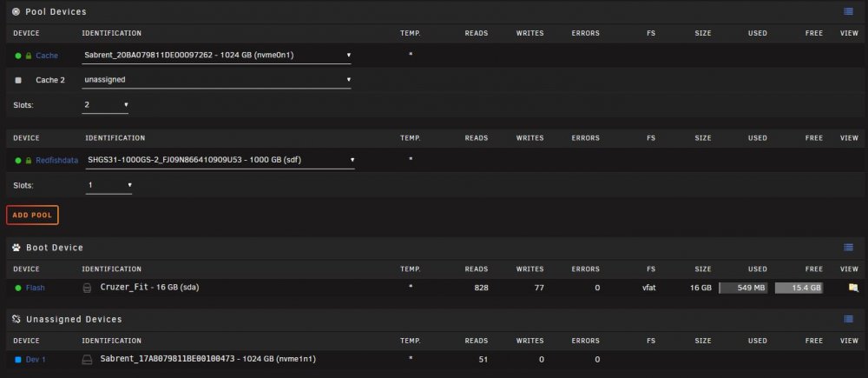The image size is (868, 378).
Task: Click ERRORS column header in Unassigned Devices
Action: pyautogui.click(x=586, y=341)
